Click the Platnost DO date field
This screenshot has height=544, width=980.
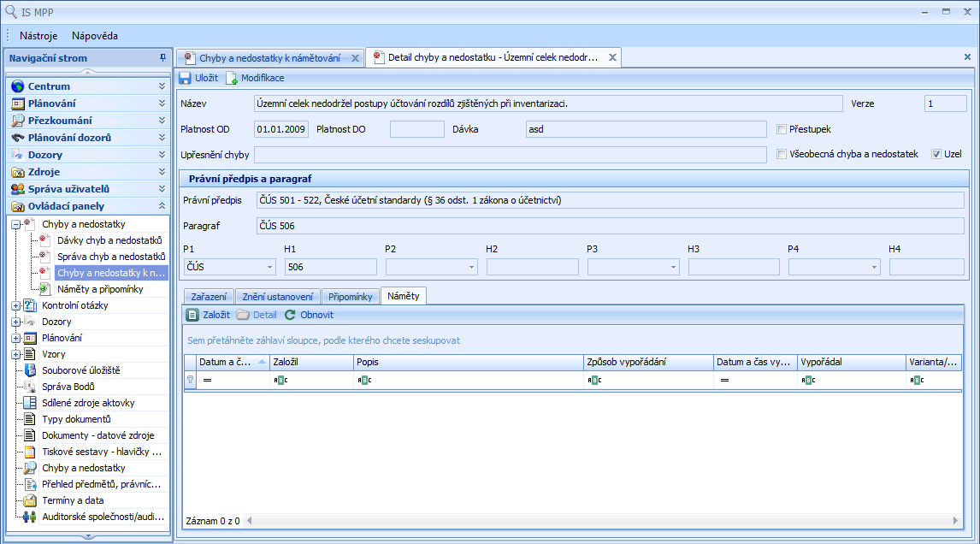(x=416, y=129)
